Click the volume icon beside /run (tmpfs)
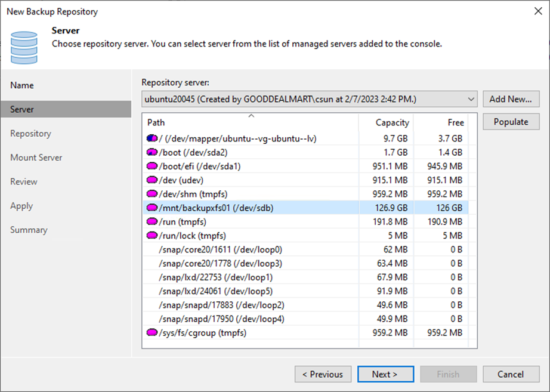Screen dimensions: 550x392 tap(152, 221)
